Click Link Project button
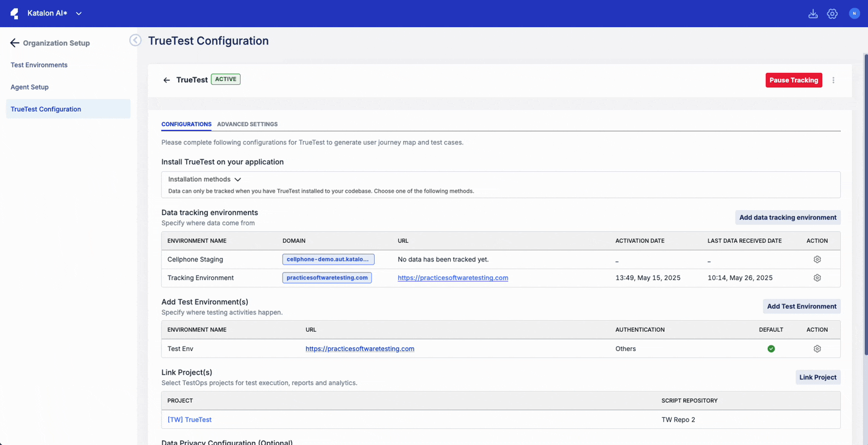This screenshot has height=445, width=868. click(x=818, y=378)
